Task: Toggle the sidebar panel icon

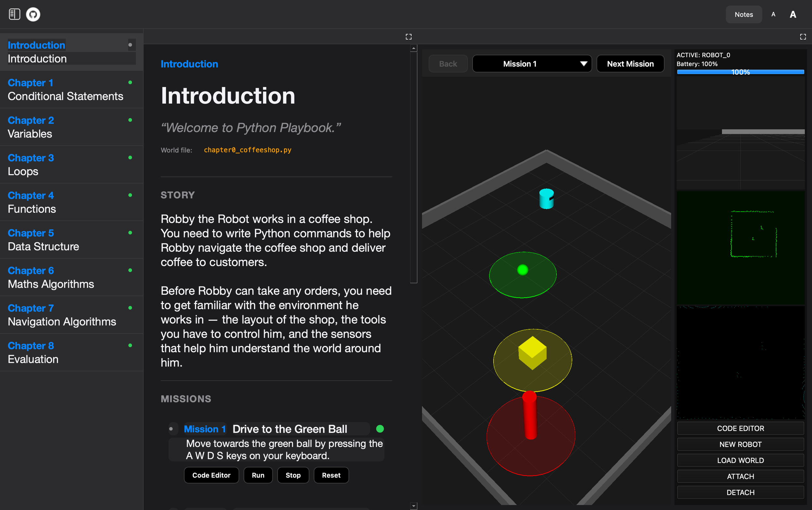Action: point(14,14)
